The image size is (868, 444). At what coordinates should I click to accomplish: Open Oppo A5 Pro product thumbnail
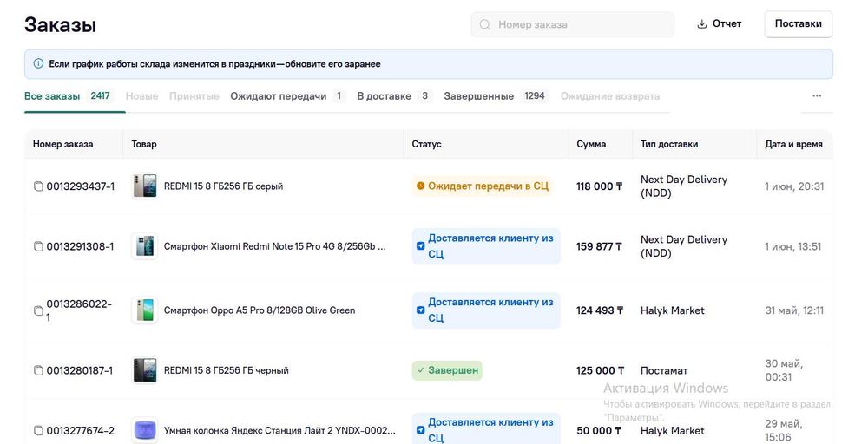click(144, 310)
